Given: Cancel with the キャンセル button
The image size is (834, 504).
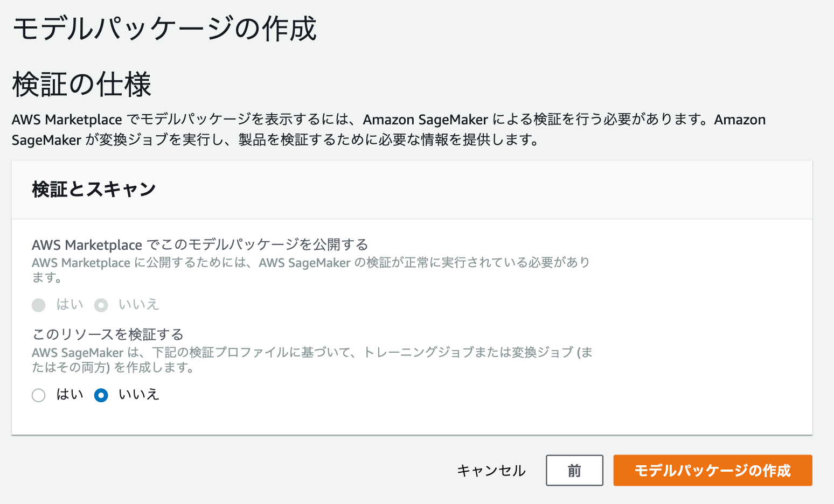Looking at the screenshot, I should tap(491, 471).
